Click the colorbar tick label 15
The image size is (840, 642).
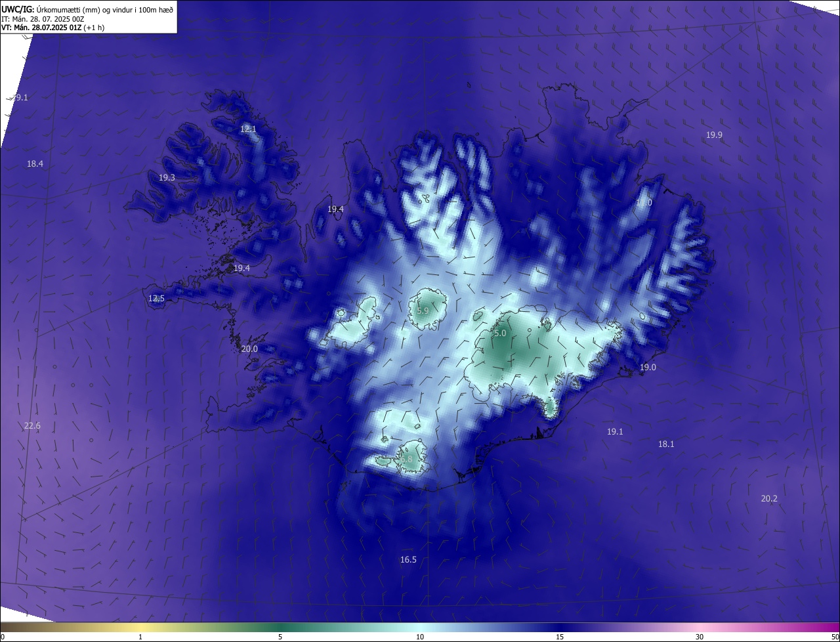click(x=560, y=637)
